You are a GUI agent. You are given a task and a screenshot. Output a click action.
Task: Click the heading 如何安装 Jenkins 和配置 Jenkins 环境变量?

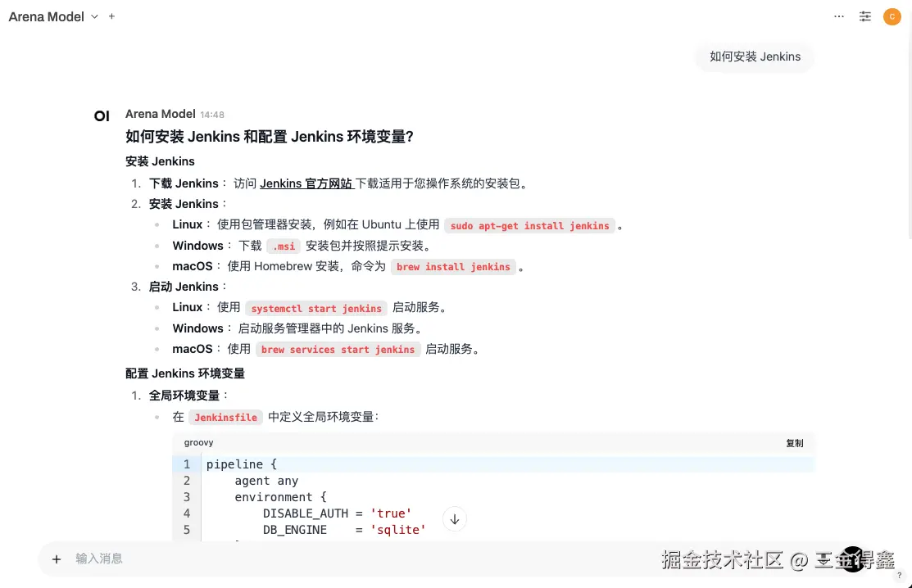(x=270, y=137)
